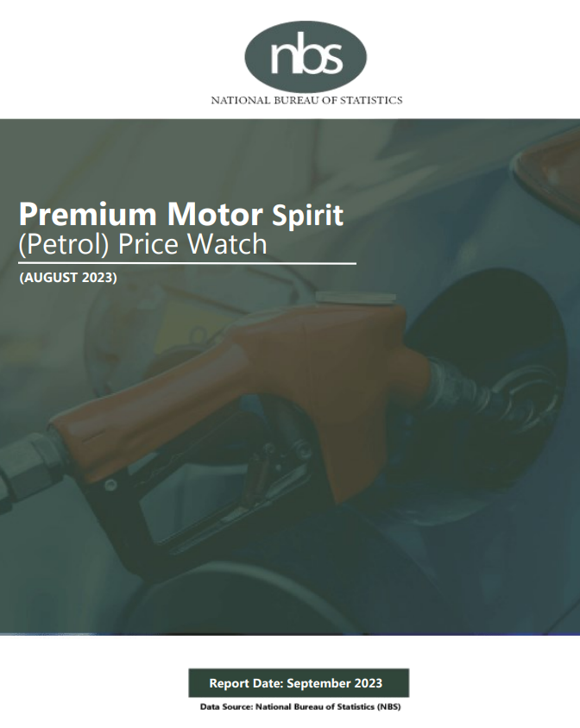Click the (AUGUST 2023) date label
Viewport: 580px width, 728px height.
(x=68, y=278)
